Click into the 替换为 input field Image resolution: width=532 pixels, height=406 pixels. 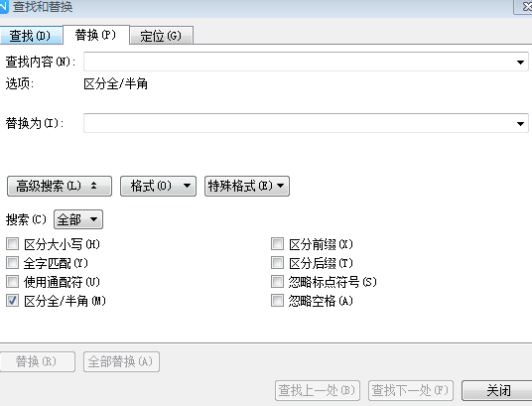(299, 123)
